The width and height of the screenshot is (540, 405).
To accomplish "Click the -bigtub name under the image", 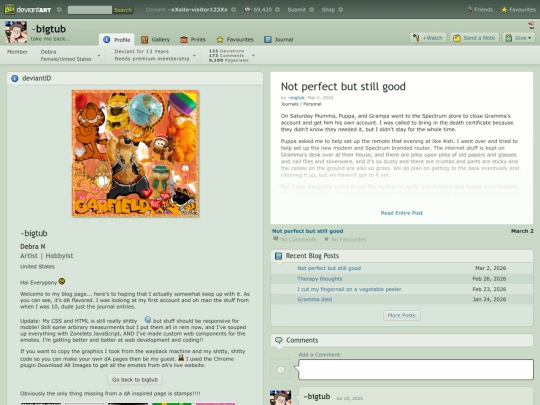I will pyautogui.click(x=34, y=233).
